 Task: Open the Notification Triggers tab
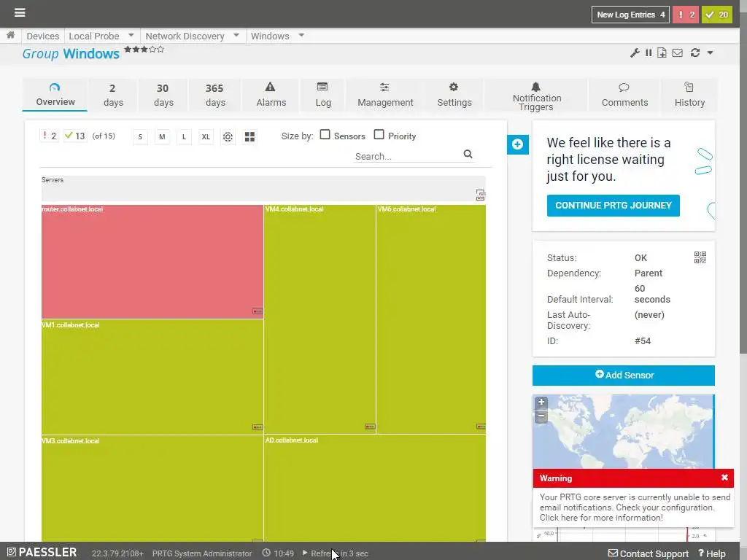(536, 96)
